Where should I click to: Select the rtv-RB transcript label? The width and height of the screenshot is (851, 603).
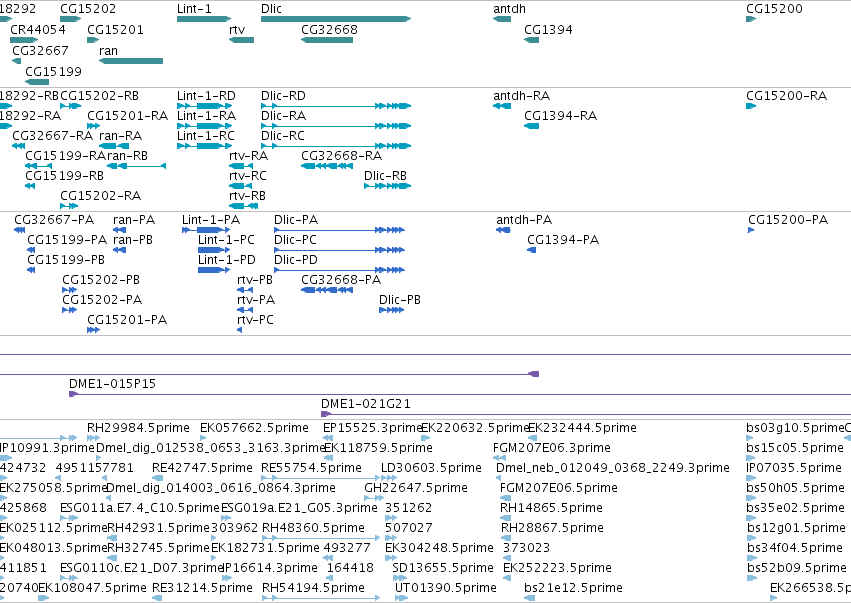pyautogui.click(x=247, y=196)
